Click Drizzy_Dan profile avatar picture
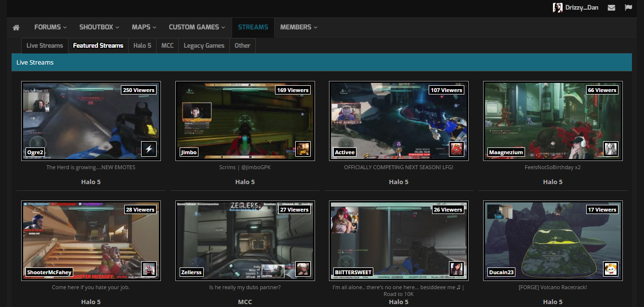Screen dimensions: 644x307 tap(557, 8)
